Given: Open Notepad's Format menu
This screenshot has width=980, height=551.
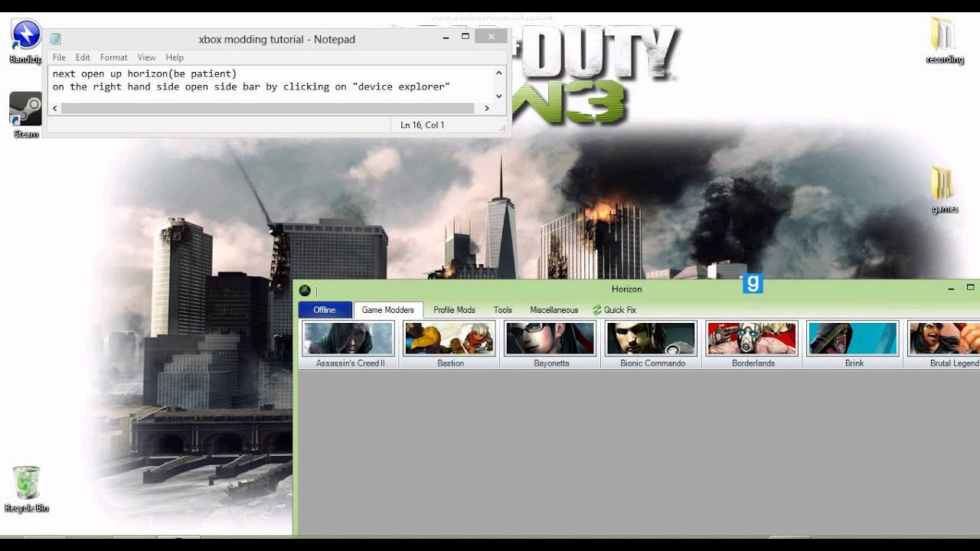Looking at the screenshot, I should click(x=113, y=57).
